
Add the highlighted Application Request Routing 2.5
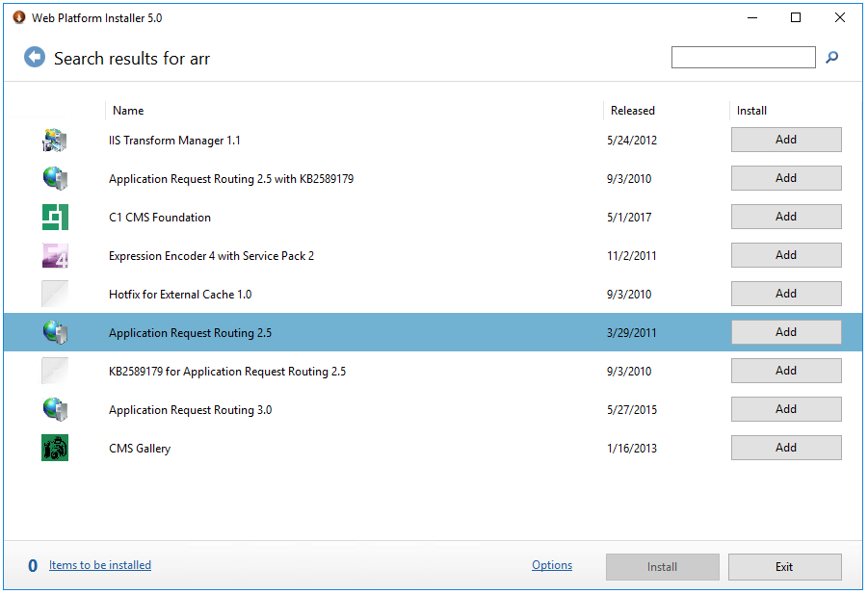tap(786, 332)
